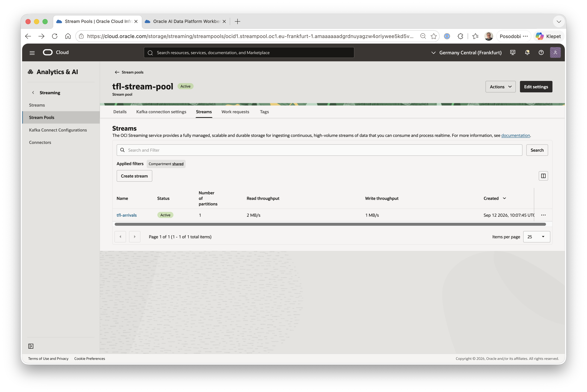Focus the Search and Filter field
587x392 pixels.
point(319,150)
